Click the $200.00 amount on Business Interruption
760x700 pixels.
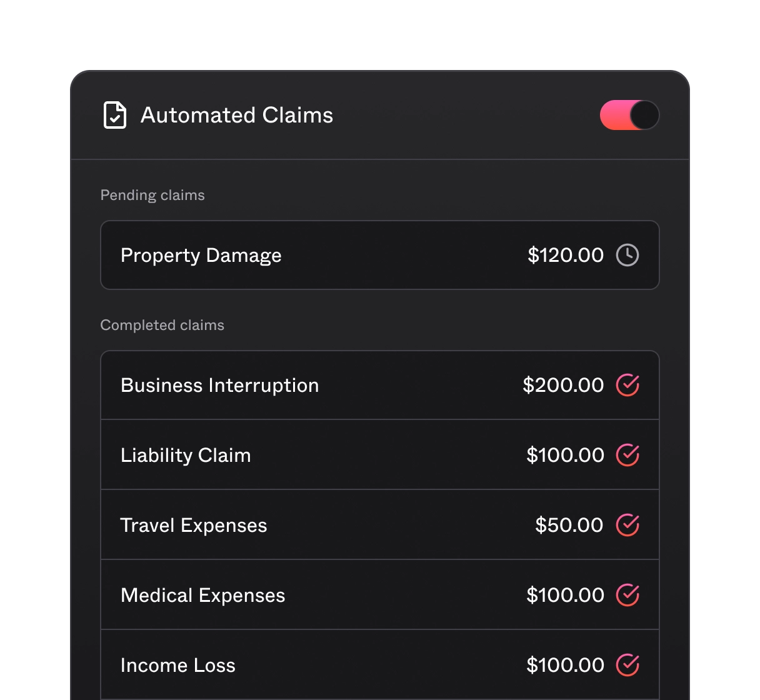click(561, 385)
